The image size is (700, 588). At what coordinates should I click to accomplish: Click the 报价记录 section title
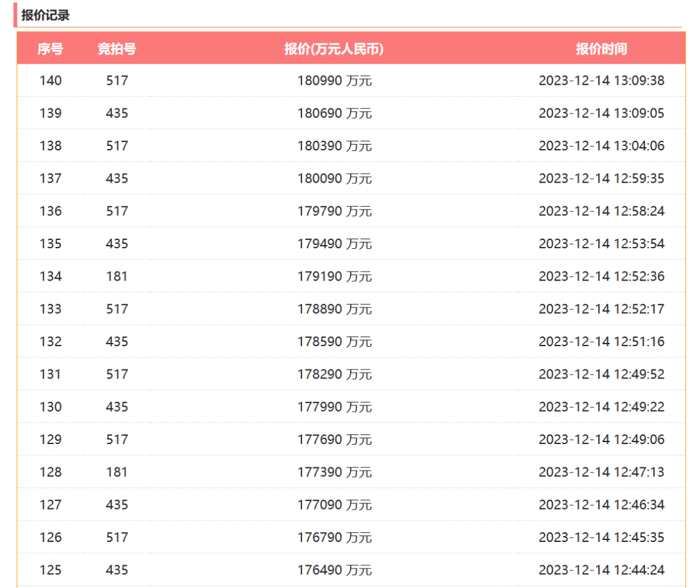click(x=45, y=15)
